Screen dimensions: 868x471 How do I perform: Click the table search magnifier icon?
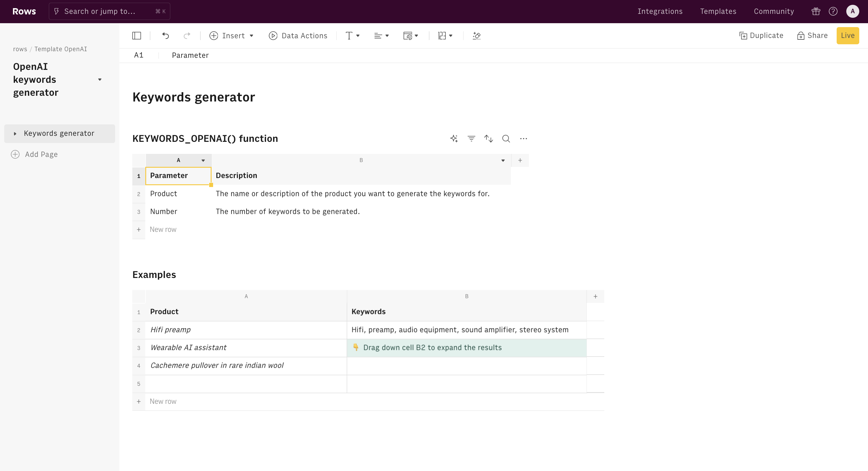point(506,138)
